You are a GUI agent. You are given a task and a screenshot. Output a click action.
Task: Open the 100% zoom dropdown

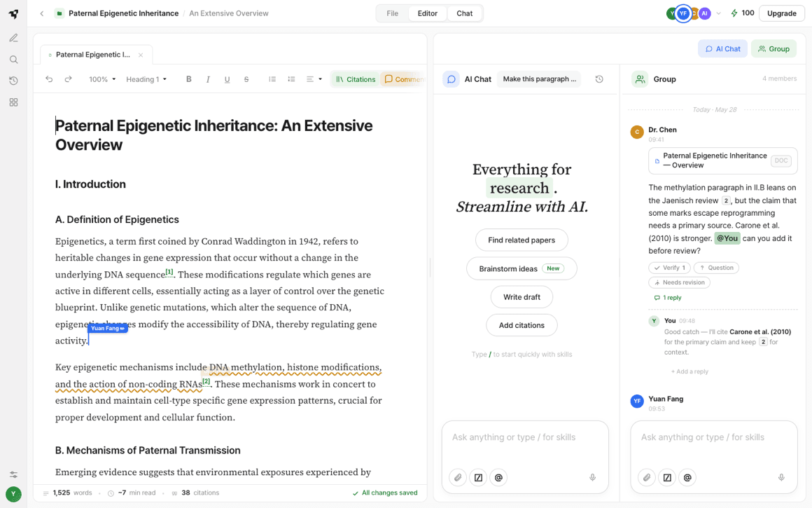(102, 79)
